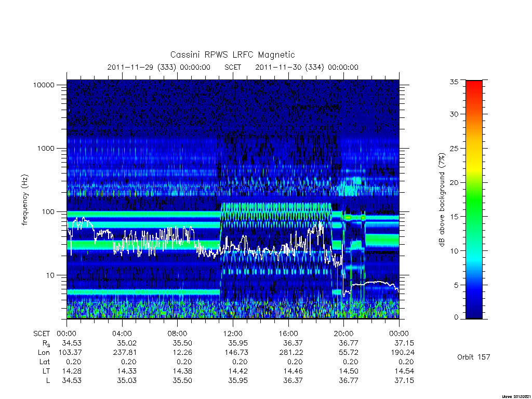Screen dimensions: 532x399
Task: Click the 16:00 time axis label
Action: (x=288, y=334)
